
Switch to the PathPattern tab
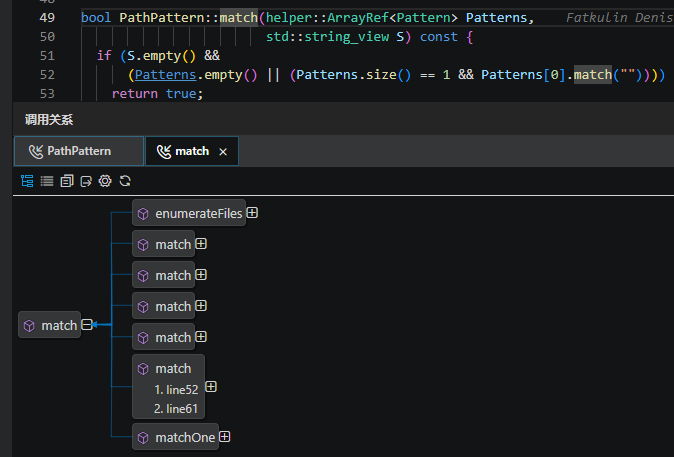coord(79,151)
